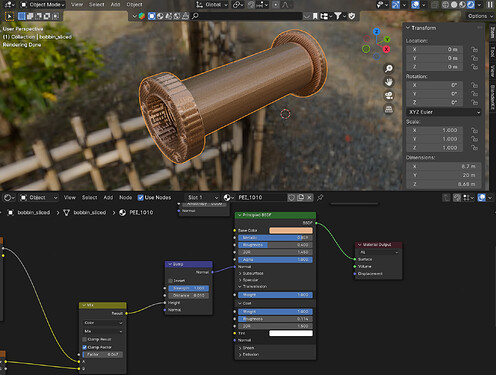
Task: Open the viewport Select menu
Action: click(97, 5)
